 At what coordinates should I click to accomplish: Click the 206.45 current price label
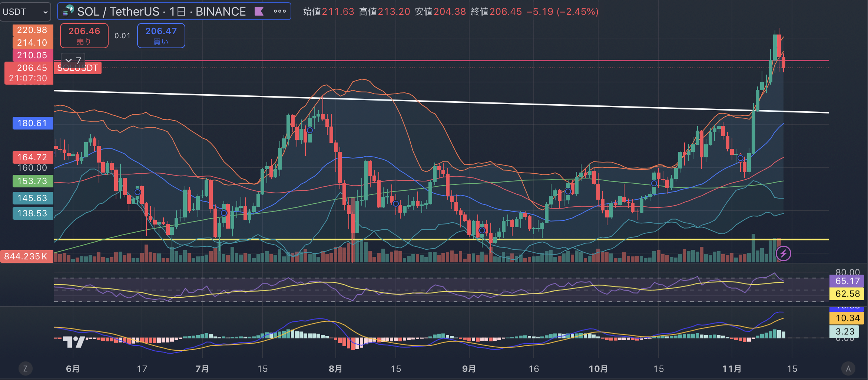point(29,73)
